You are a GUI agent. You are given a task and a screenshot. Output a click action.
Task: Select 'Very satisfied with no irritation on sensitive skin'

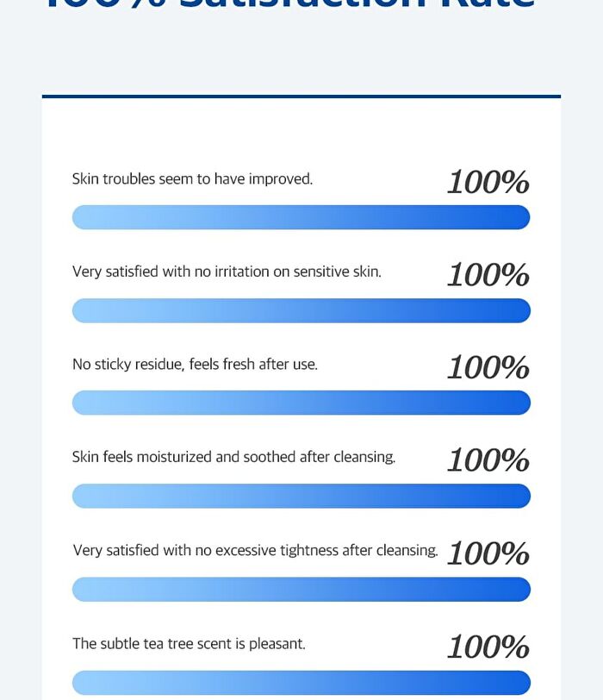pyautogui.click(x=227, y=272)
